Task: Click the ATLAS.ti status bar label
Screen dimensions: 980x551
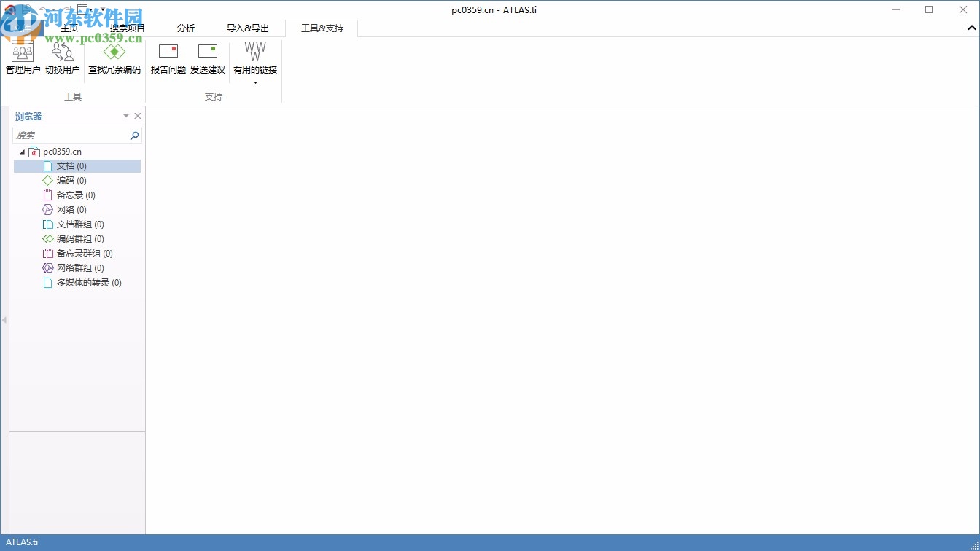Action: [x=22, y=542]
